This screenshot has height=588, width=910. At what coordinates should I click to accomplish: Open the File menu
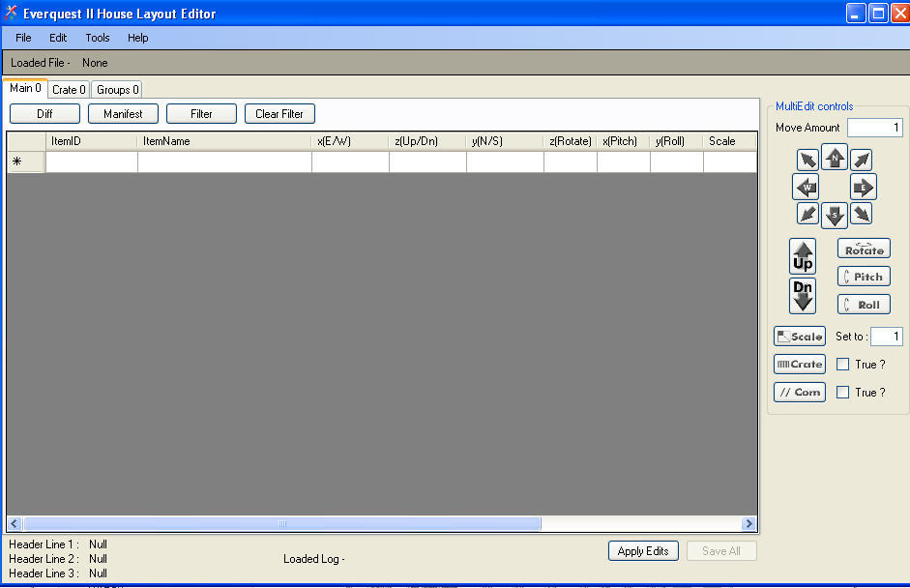23,38
